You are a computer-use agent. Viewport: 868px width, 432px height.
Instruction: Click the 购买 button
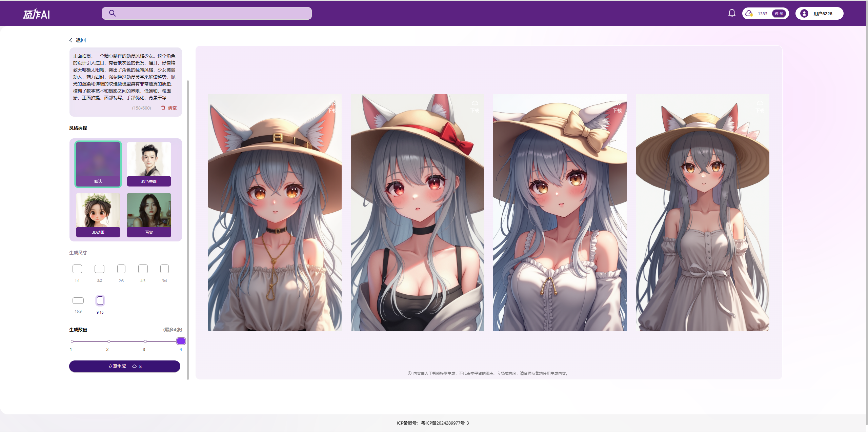click(x=779, y=14)
